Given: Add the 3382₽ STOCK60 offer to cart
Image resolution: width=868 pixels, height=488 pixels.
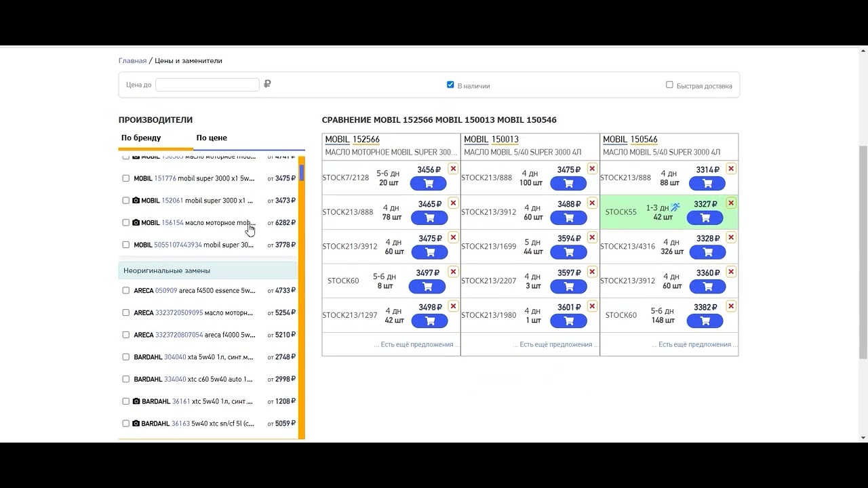Looking at the screenshot, I should [705, 321].
